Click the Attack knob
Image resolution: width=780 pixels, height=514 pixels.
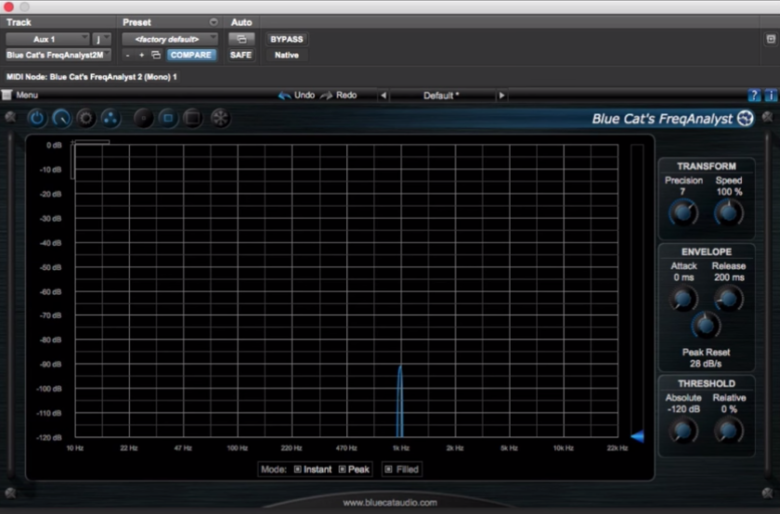click(683, 299)
